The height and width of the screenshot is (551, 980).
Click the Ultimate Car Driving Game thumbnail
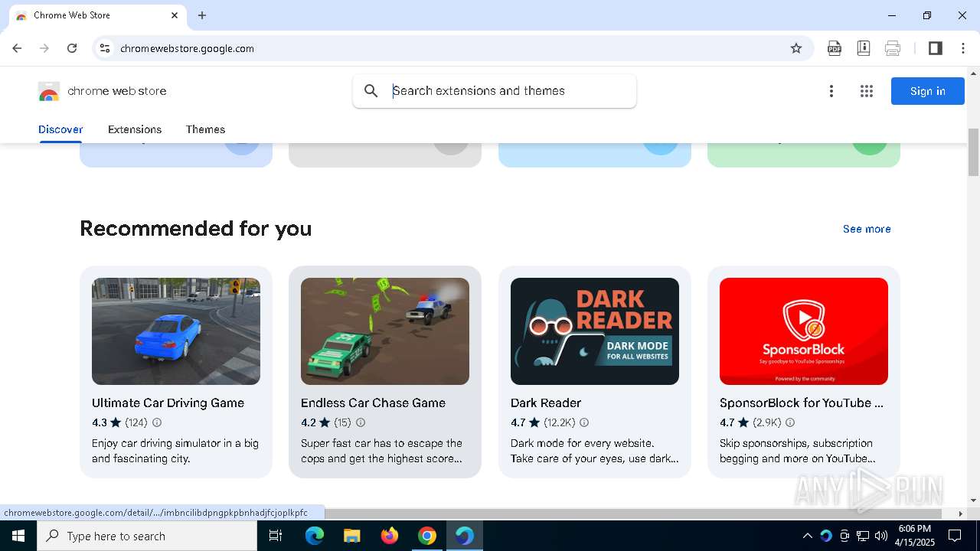176,331
